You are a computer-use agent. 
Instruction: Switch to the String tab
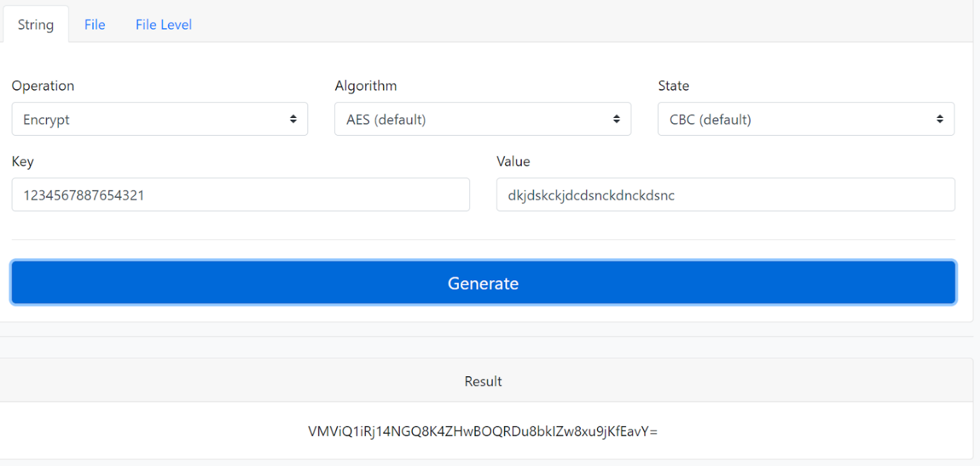36,25
